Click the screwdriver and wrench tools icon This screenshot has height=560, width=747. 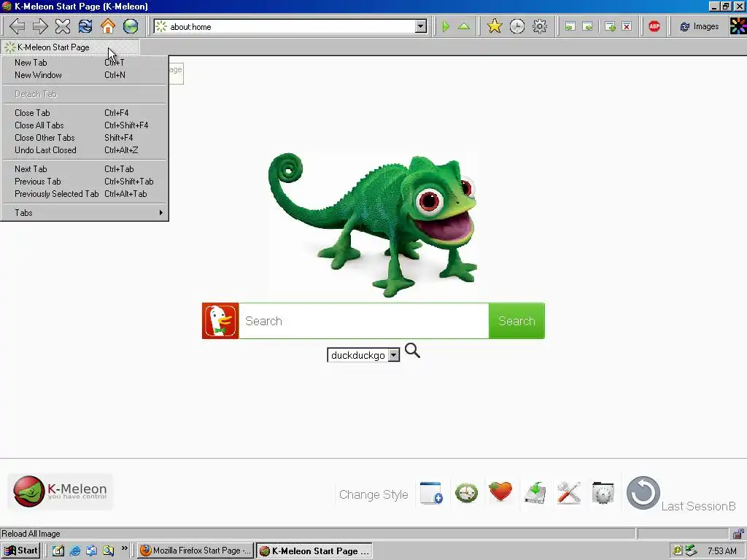click(x=569, y=492)
